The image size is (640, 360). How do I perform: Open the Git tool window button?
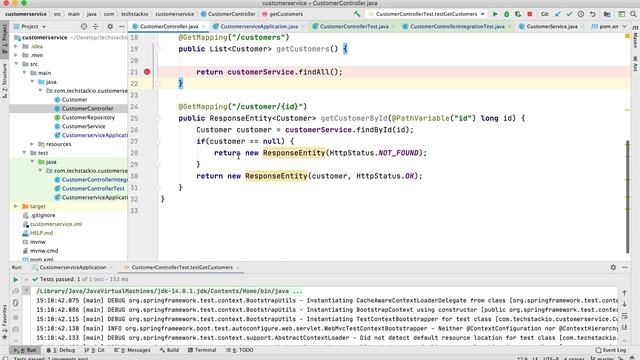94,350
